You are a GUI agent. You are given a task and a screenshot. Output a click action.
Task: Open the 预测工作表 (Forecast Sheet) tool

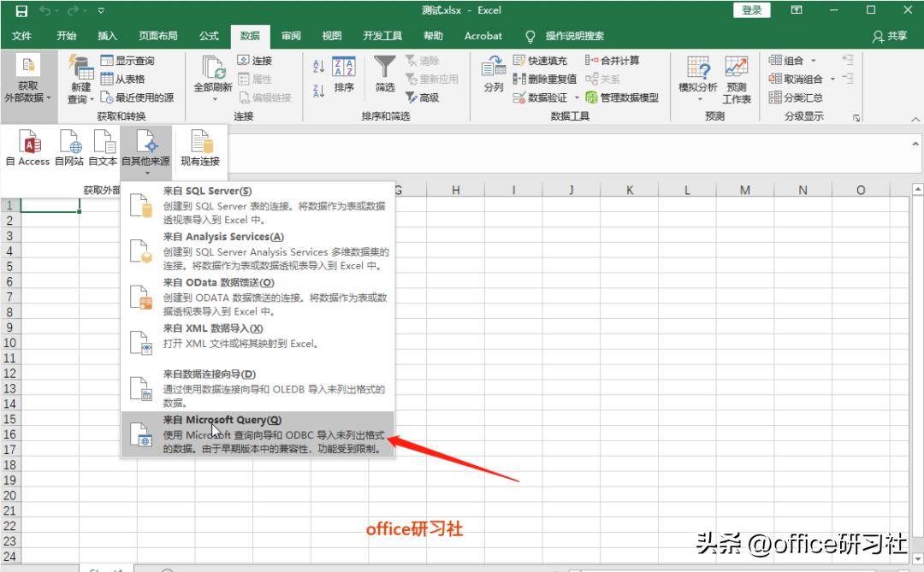(737, 77)
